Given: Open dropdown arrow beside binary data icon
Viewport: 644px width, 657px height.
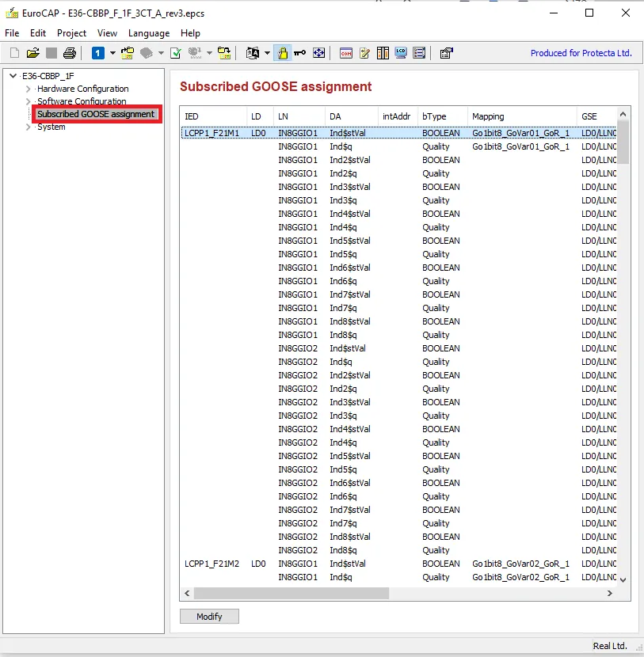Looking at the screenshot, I should tap(209, 53).
